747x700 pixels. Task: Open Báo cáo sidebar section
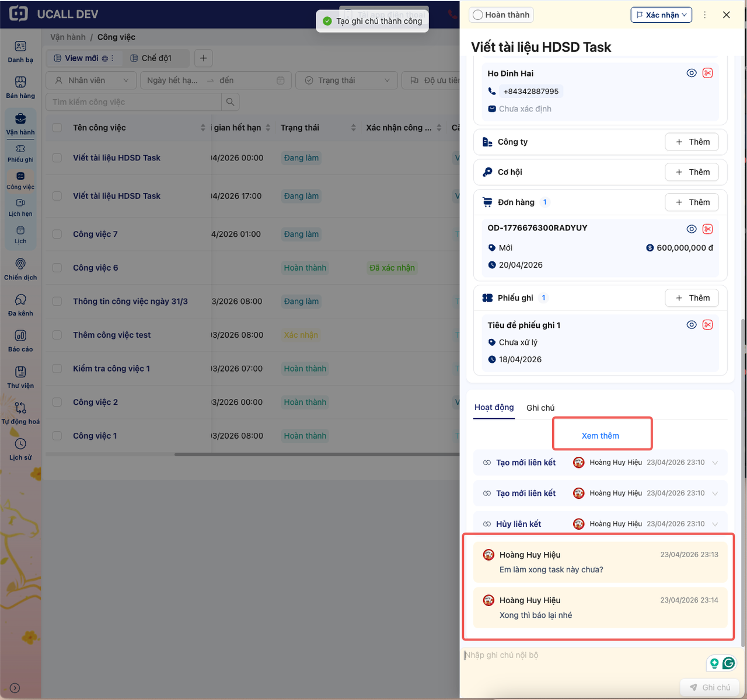pos(20,341)
